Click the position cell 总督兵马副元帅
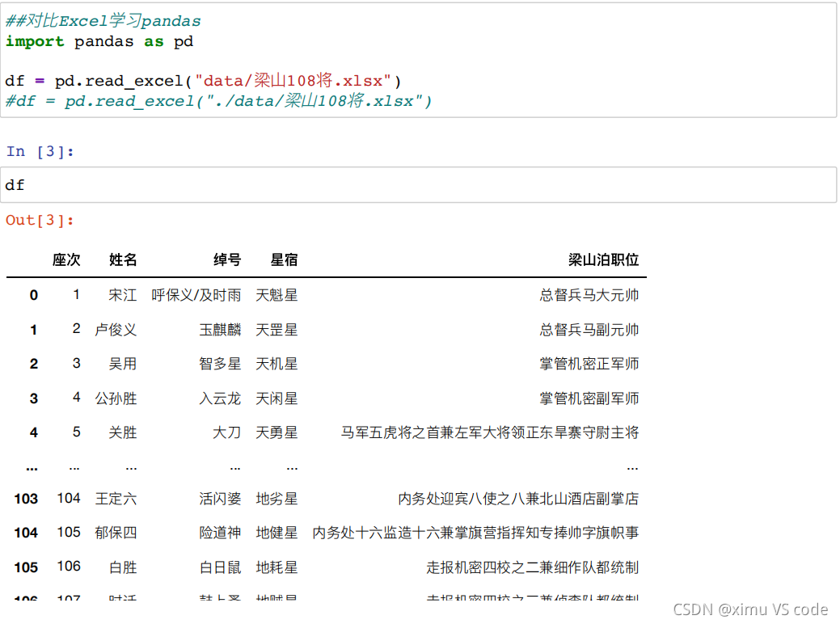This screenshot has height=624, width=840. [589, 330]
